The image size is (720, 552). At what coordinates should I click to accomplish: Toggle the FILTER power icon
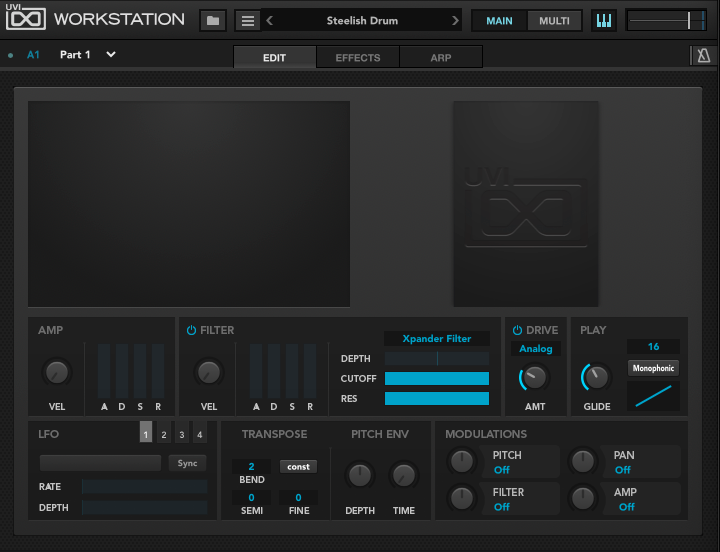[x=191, y=330]
